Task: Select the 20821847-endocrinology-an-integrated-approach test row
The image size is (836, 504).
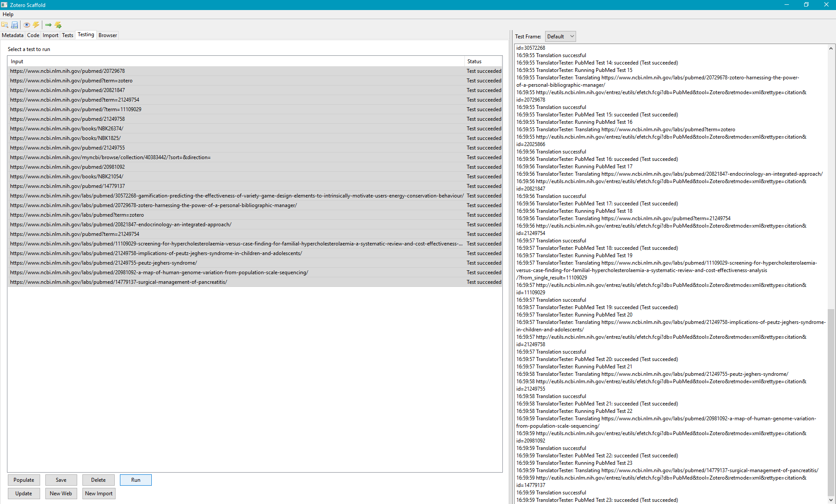Action: pyautogui.click(x=255, y=225)
